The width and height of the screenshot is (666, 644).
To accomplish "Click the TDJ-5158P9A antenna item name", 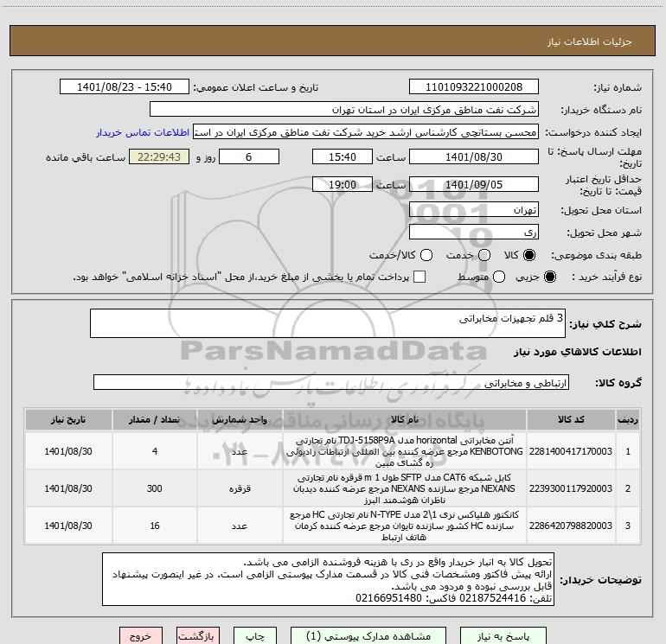I will (405, 451).
